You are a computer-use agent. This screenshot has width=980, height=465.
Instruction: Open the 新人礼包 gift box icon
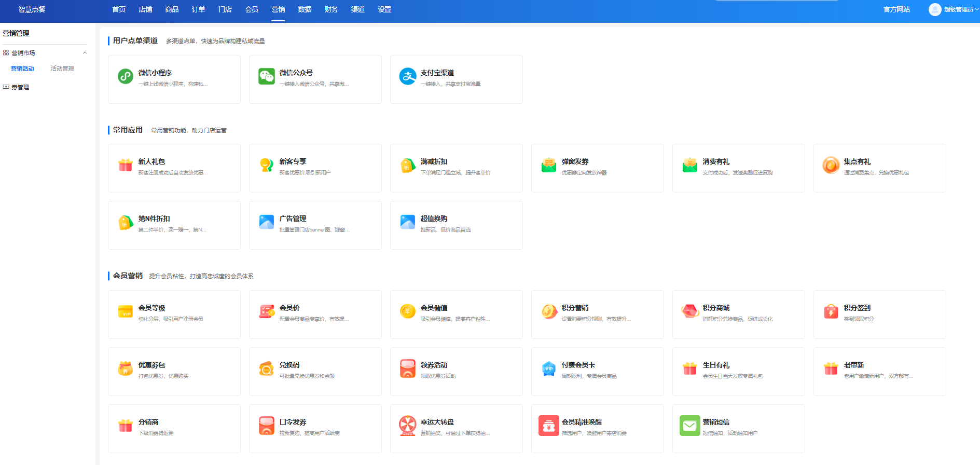point(126,166)
